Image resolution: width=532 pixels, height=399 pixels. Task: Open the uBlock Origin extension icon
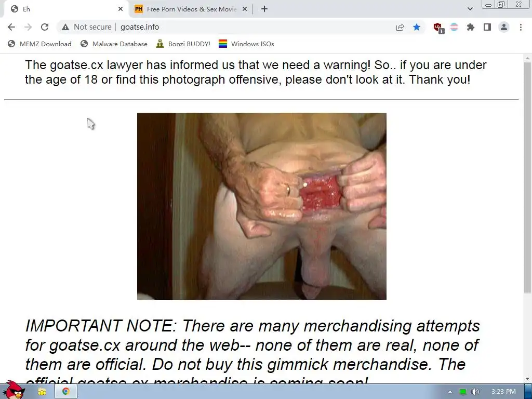pyautogui.click(x=438, y=28)
